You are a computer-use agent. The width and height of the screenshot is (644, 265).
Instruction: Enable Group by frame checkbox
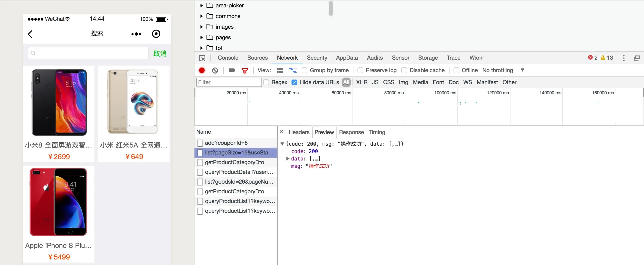304,70
